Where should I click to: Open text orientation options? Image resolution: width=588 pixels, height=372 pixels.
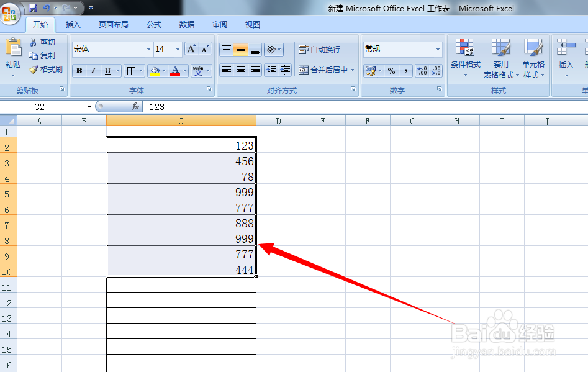pos(273,49)
